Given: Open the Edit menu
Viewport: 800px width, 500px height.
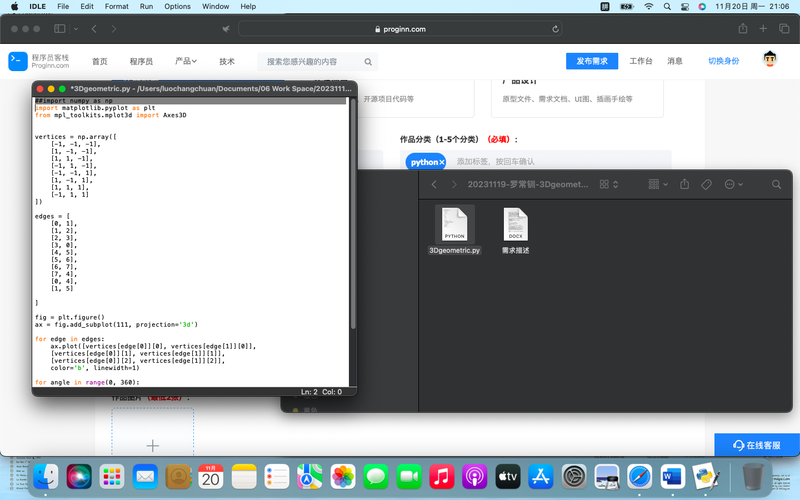Looking at the screenshot, I should (x=87, y=7).
